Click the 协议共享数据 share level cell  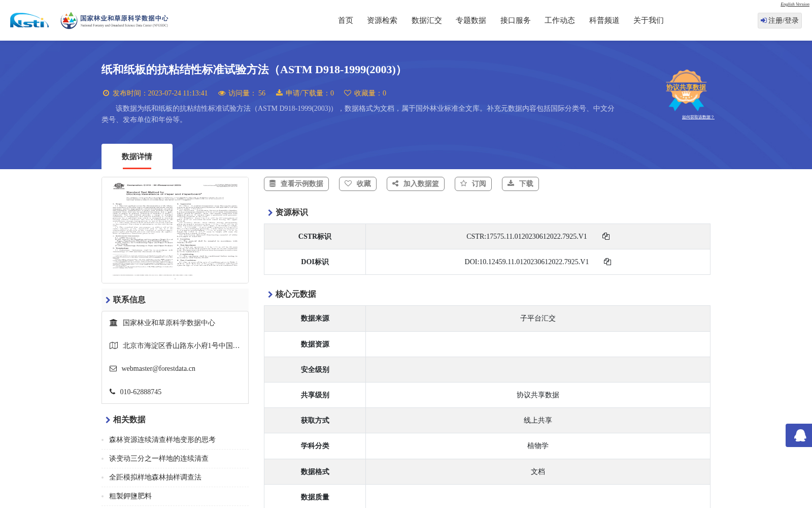[538, 395]
